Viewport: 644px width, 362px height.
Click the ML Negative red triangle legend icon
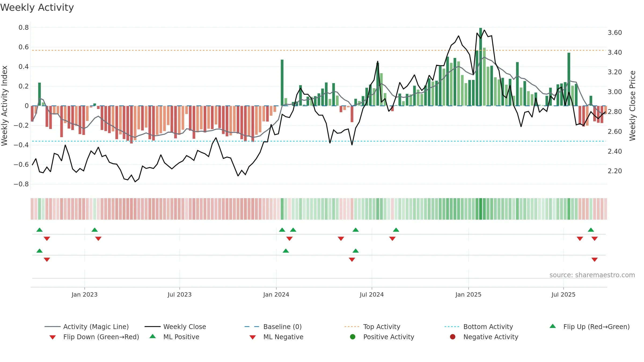(253, 337)
